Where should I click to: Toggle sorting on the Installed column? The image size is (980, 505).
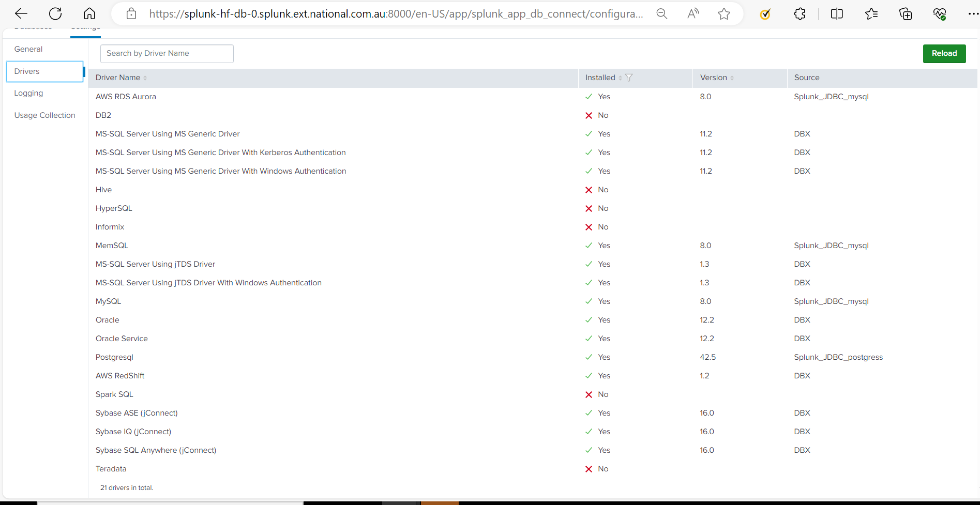click(621, 78)
